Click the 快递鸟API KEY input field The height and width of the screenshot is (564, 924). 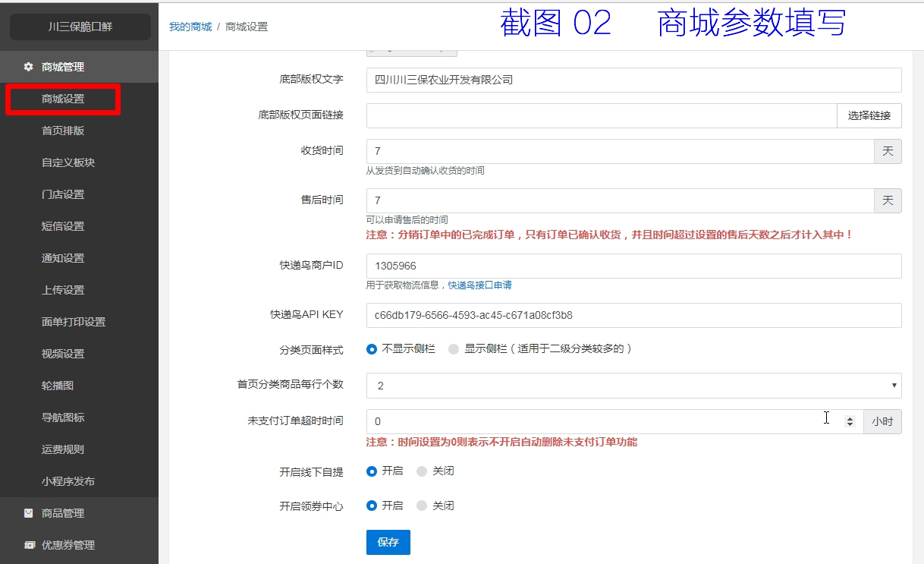tap(633, 315)
